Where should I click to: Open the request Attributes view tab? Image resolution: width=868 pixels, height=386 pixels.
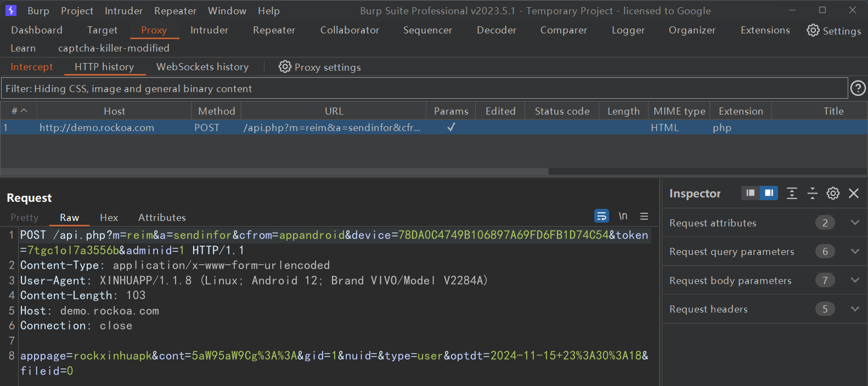pos(162,218)
